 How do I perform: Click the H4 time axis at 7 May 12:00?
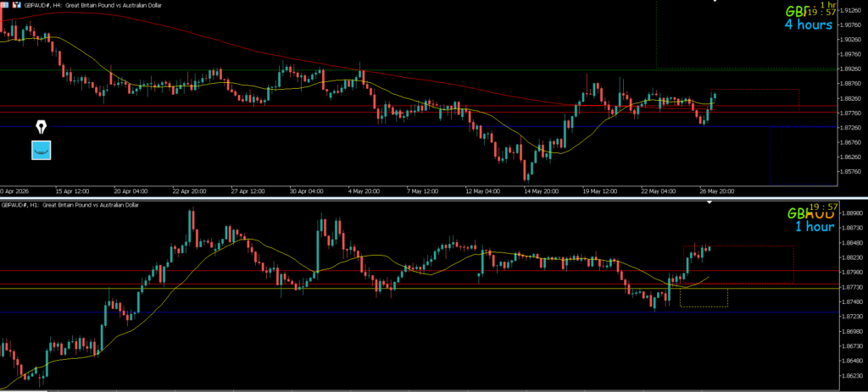click(424, 191)
